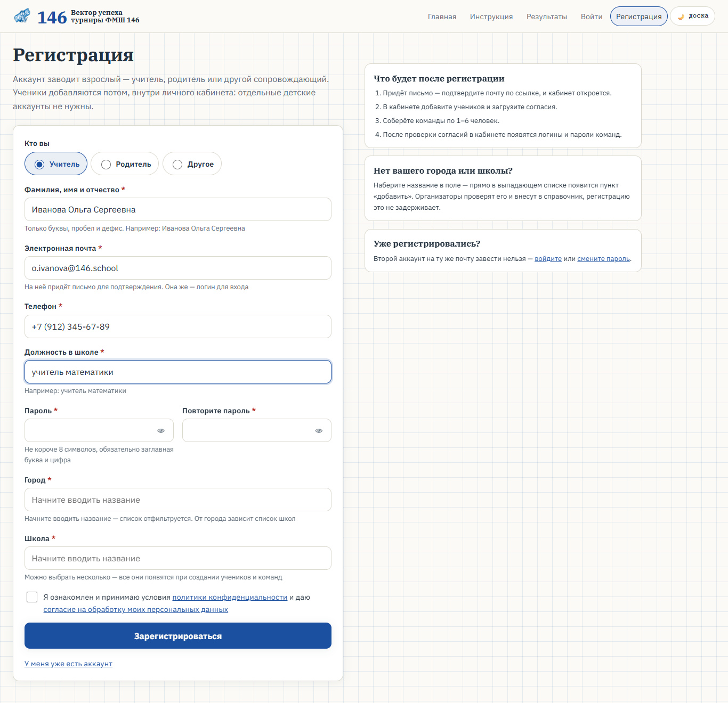The image size is (728, 703).
Task: Follow the У меня уже есть аккаунт link
Action: click(x=68, y=664)
